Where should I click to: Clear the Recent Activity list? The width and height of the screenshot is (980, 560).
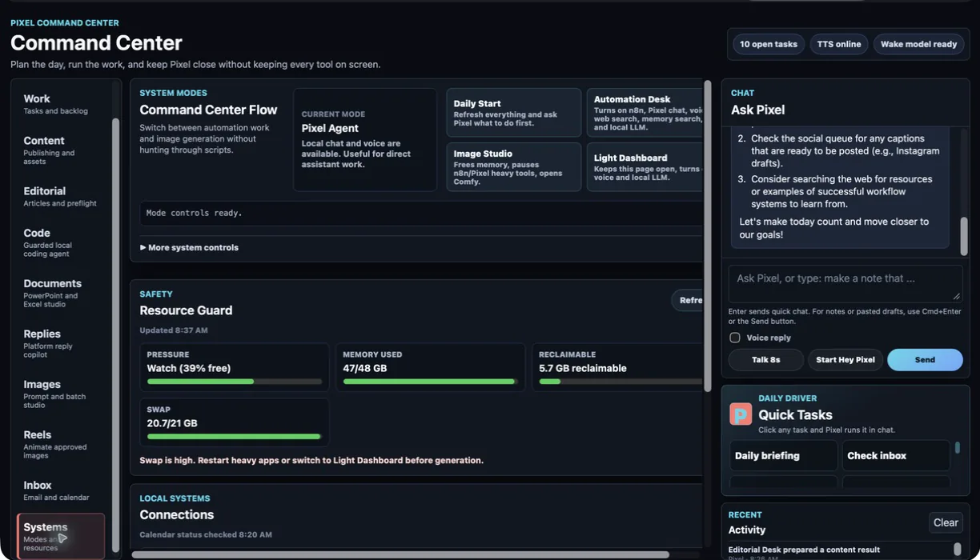tap(946, 522)
